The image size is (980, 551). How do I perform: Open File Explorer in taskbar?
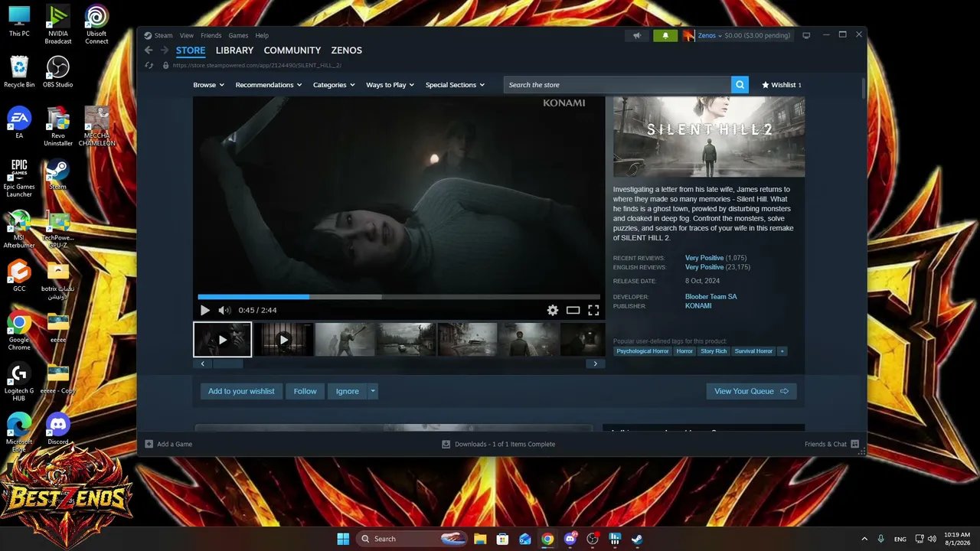click(x=480, y=539)
